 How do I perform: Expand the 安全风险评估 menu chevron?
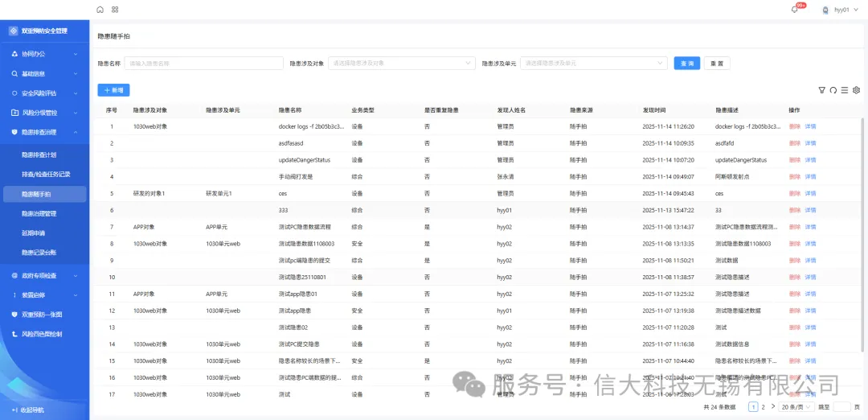point(76,93)
